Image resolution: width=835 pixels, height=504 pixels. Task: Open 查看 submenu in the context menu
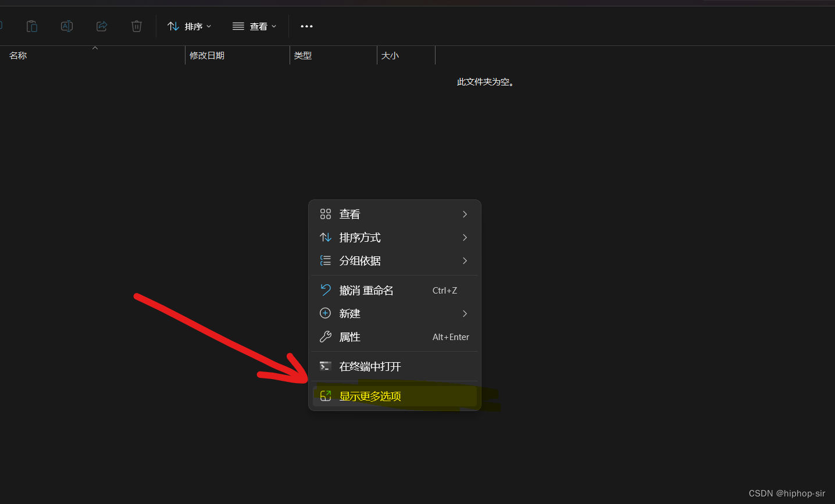click(395, 214)
